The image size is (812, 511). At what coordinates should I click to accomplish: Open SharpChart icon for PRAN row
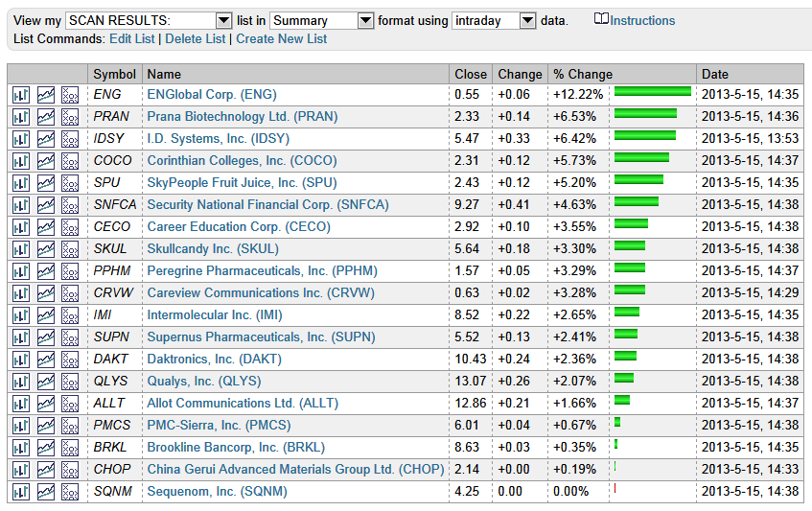click(21, 117)
